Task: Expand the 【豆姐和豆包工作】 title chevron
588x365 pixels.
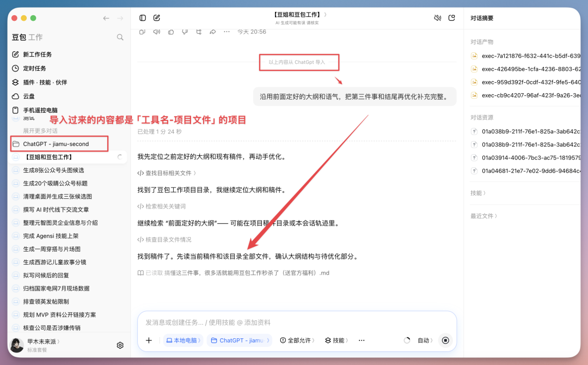Action: point(325,15)
